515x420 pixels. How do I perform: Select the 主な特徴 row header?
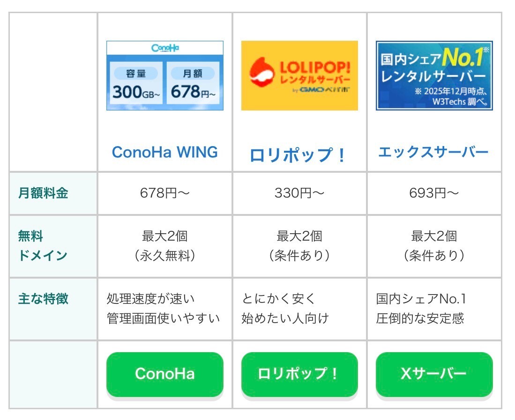pyautogui.click(x=53, y=309)
